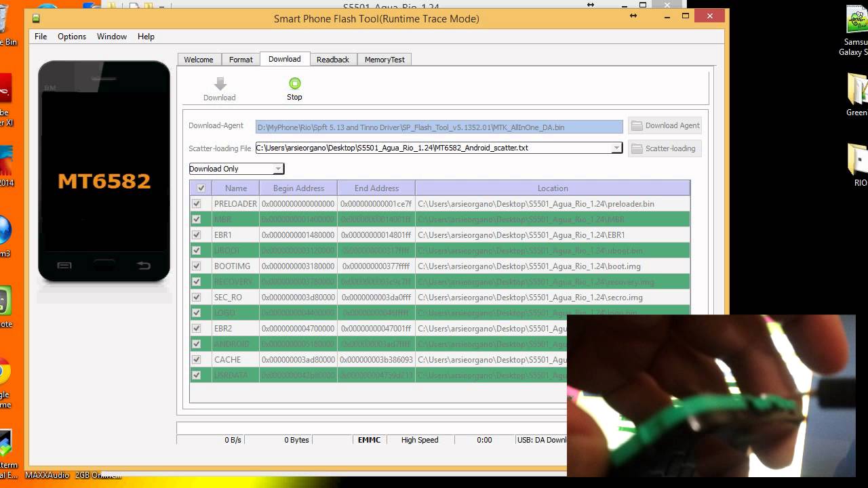Select the CACHE name cell

pyautogui.click(x=235, y=359)
